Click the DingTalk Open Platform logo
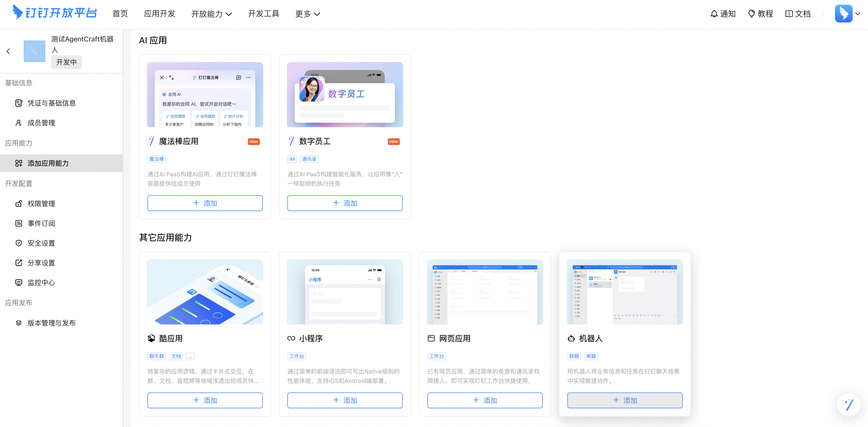Viewport: 868px width, 427px height. pos(54,13)
